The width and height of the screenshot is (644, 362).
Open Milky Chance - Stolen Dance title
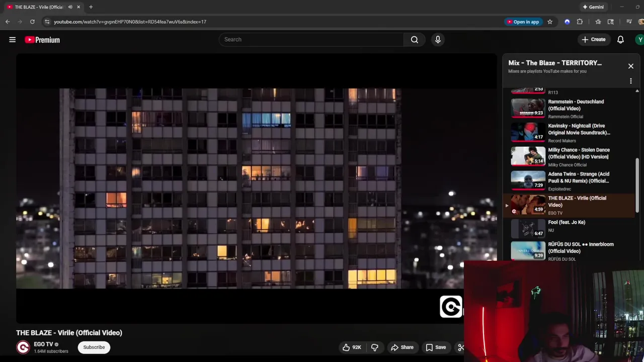579,153
